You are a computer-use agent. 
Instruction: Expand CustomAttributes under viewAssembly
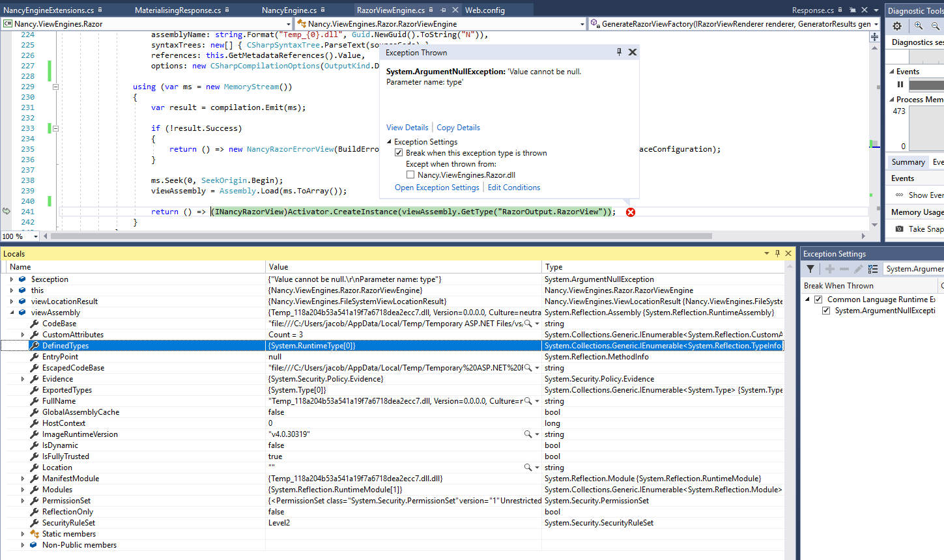22,335
